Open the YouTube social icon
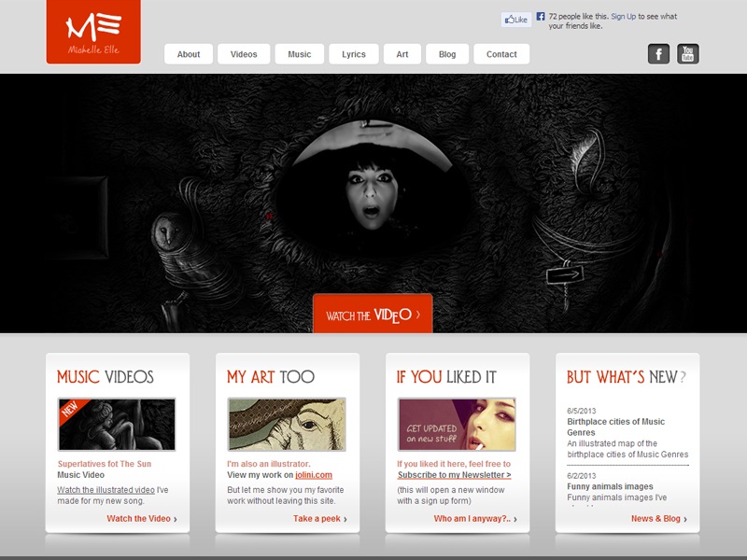This screenshot has width=747, height=560. pyautogui.click(x=688, y=54)
